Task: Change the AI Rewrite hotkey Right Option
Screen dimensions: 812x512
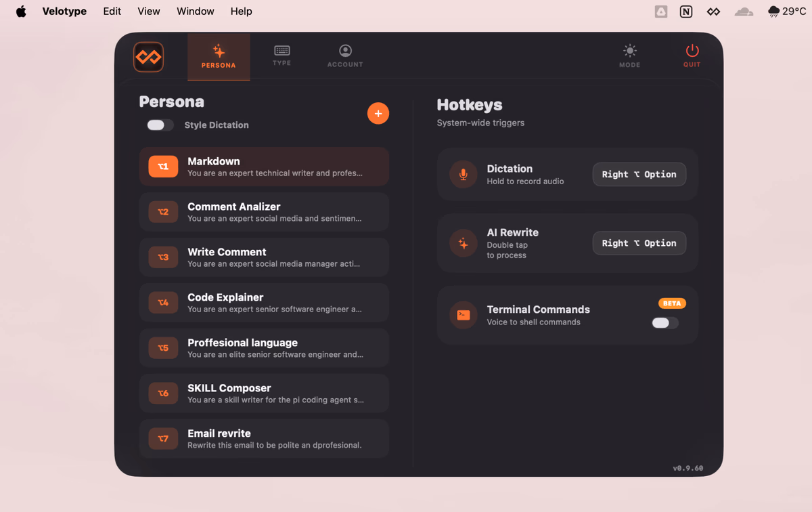Action: [x=639, y=243]
